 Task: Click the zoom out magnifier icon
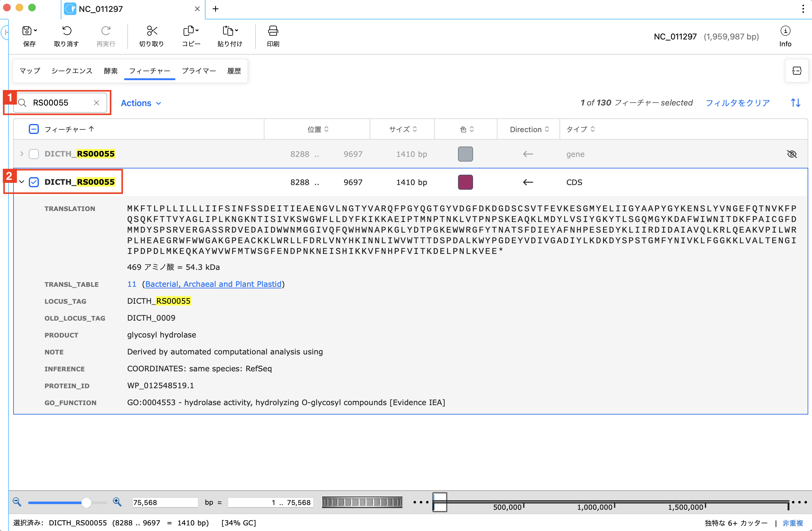(17, 502)
